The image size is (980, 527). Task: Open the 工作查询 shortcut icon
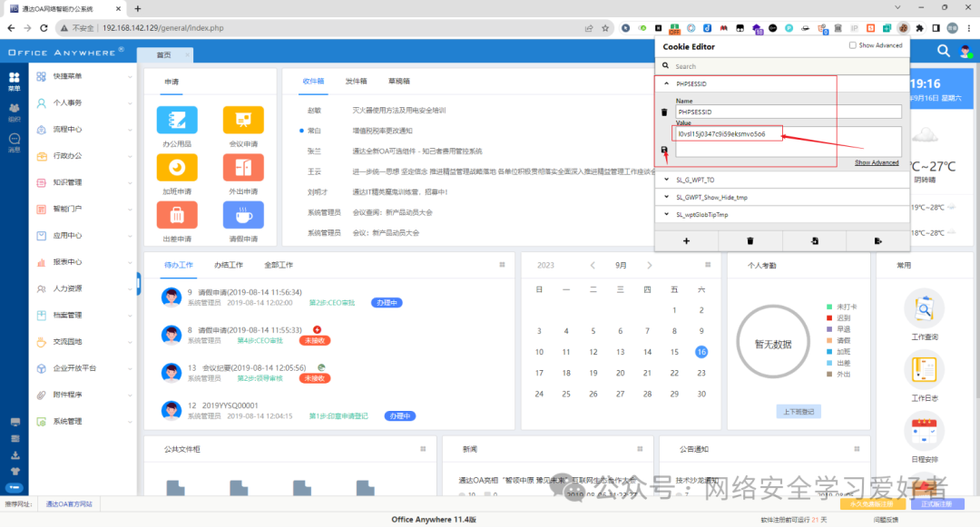925,309
